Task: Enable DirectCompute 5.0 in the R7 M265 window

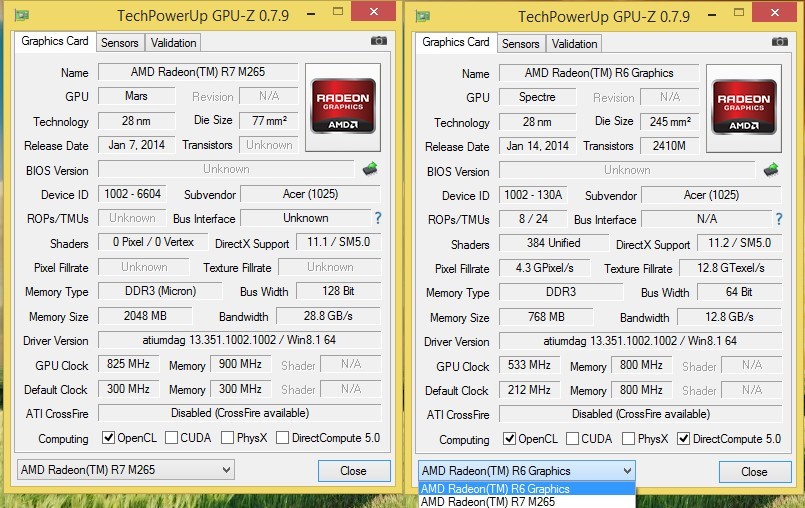Action: point(283,438)
